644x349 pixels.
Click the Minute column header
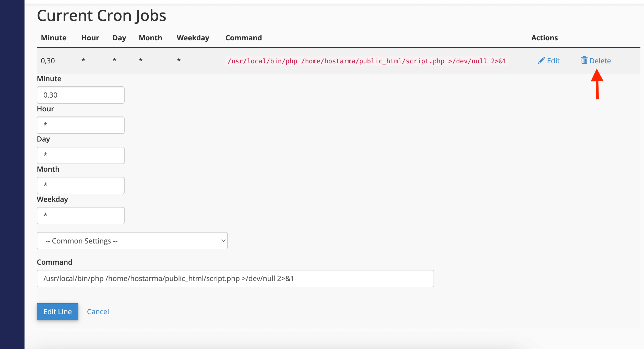point(54,38)
